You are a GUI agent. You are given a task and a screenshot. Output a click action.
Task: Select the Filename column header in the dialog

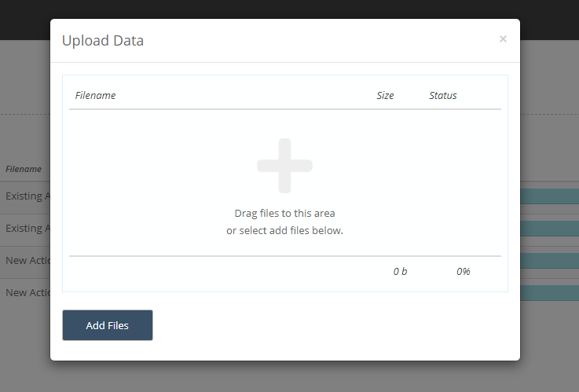click(x=95, y=96)
